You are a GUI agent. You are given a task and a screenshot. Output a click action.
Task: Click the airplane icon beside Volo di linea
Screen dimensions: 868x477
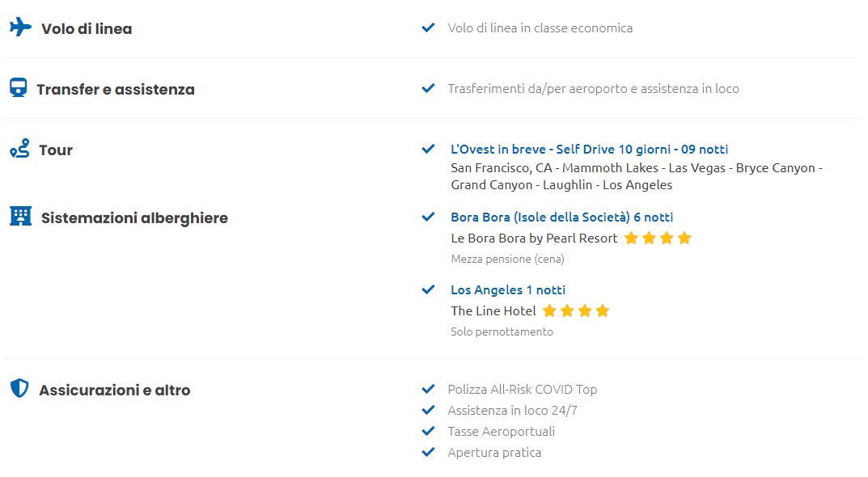pyautogui.click(x=20, y=27)
